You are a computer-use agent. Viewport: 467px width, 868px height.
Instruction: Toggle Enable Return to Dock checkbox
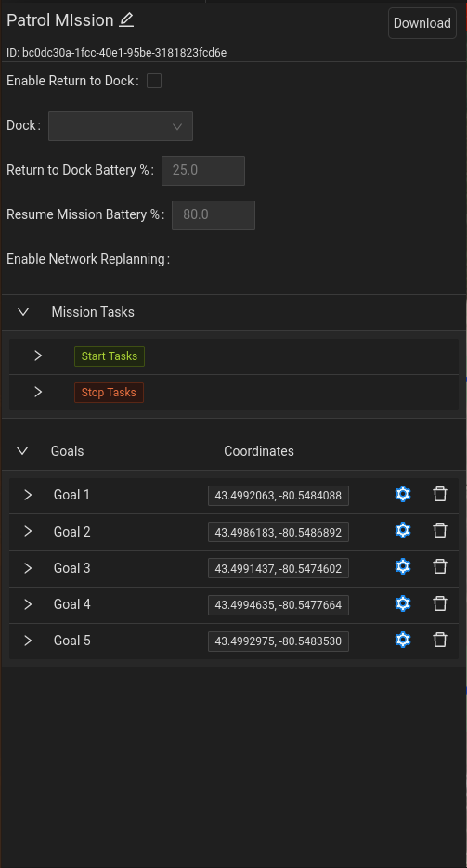pyautogui.click(x=154, y=81)
